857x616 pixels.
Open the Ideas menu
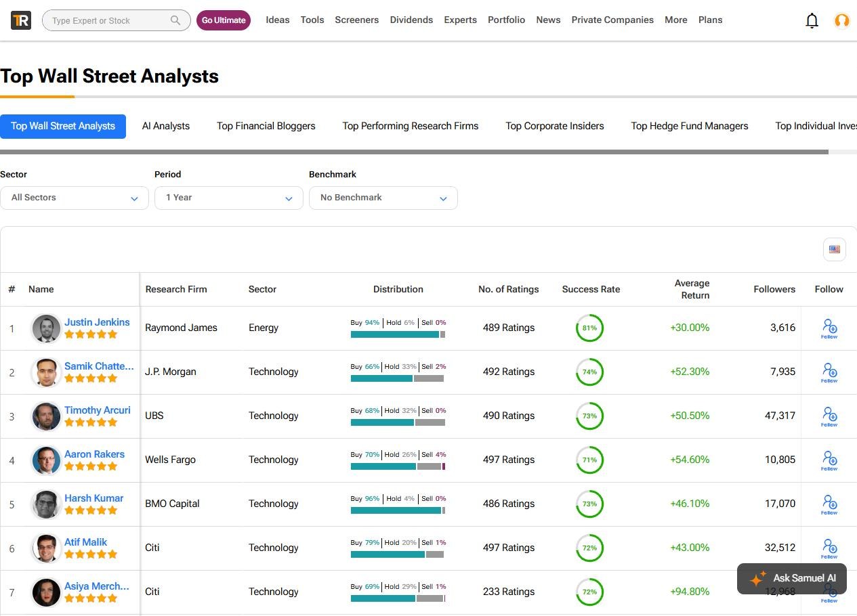[278, 20]
